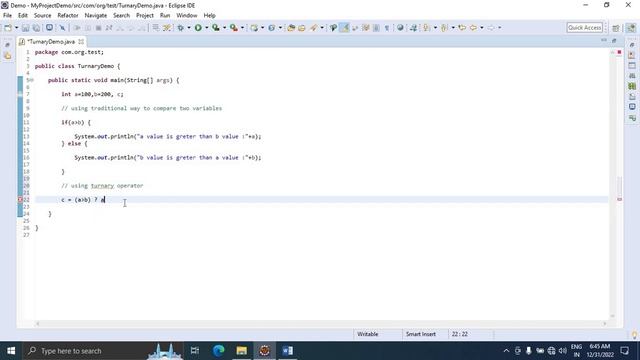Image resolution: width=640 pixels, height=360 pixels.
Task: Expand the New Java Class dropdown arrow
Action: (280, 28)
